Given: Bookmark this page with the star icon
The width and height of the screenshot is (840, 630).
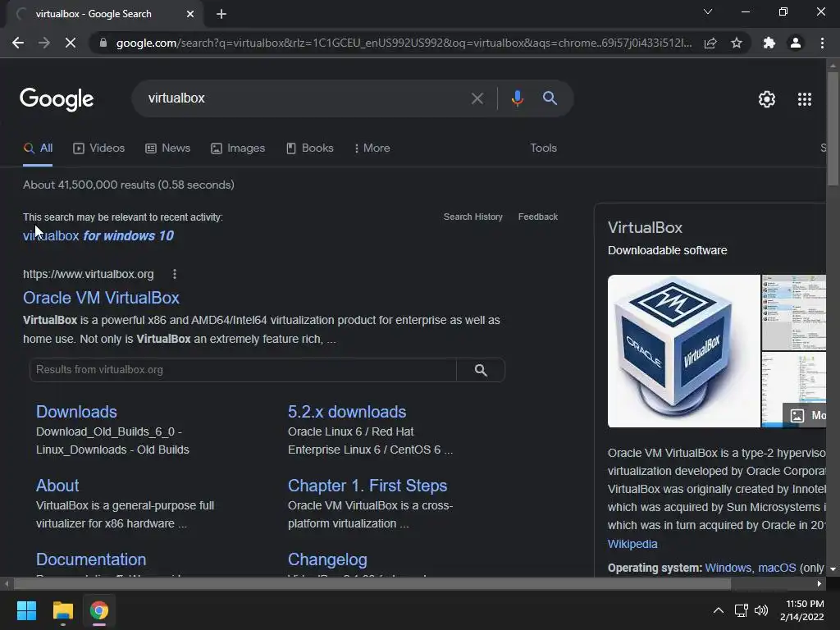Looking at the screenshot, I should [x=737, y=43].
